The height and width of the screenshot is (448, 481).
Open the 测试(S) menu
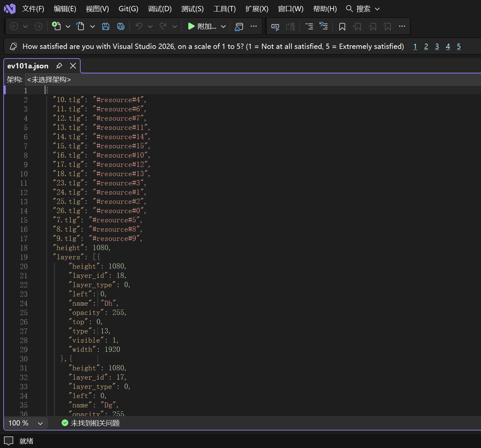click(192, 9)
